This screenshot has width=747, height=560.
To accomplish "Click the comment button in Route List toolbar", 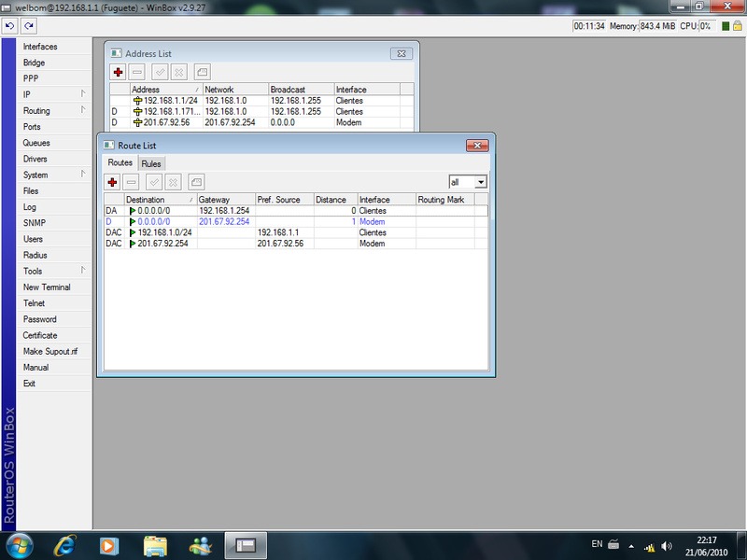I will (196, 182).
